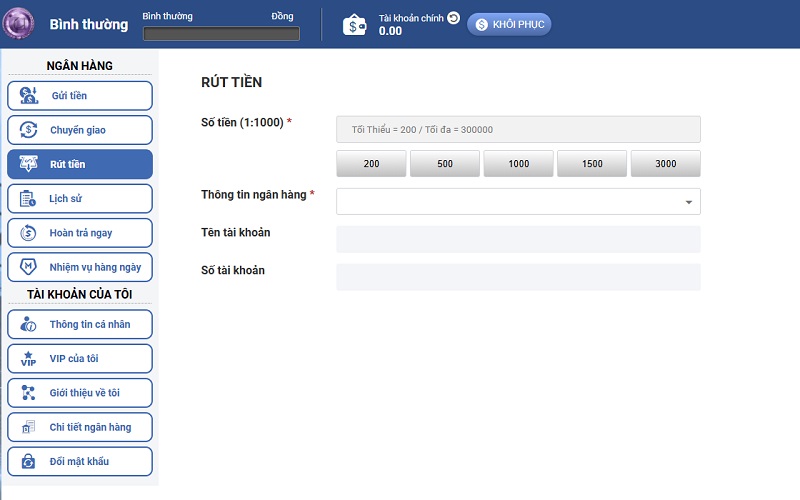Click the Gửi tiền deposit icon
The height and width of the screenshot is (500, 800).
[x=29, y=96]
